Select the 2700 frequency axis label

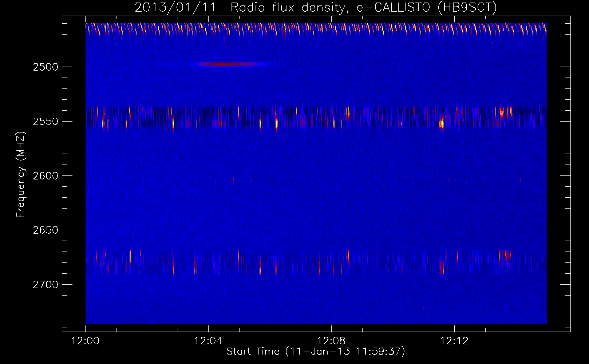(x=46, y=285)
